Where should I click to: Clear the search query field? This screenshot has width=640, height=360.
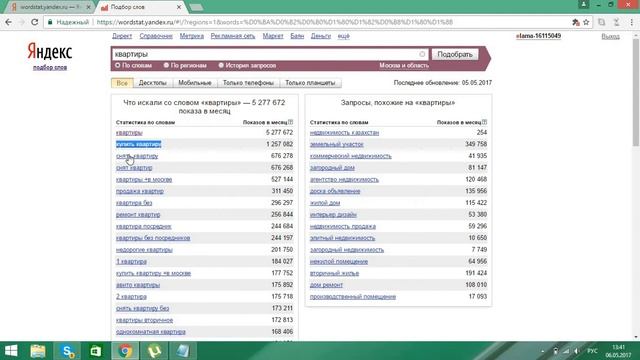tap(422, 54)
